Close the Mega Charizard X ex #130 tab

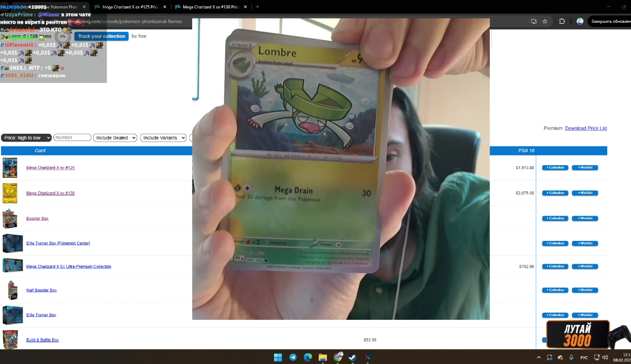(245, 7)
